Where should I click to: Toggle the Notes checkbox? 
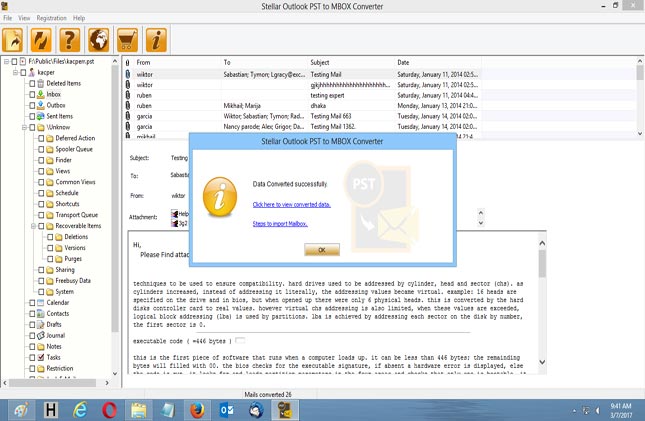click(x=32, y=347)
